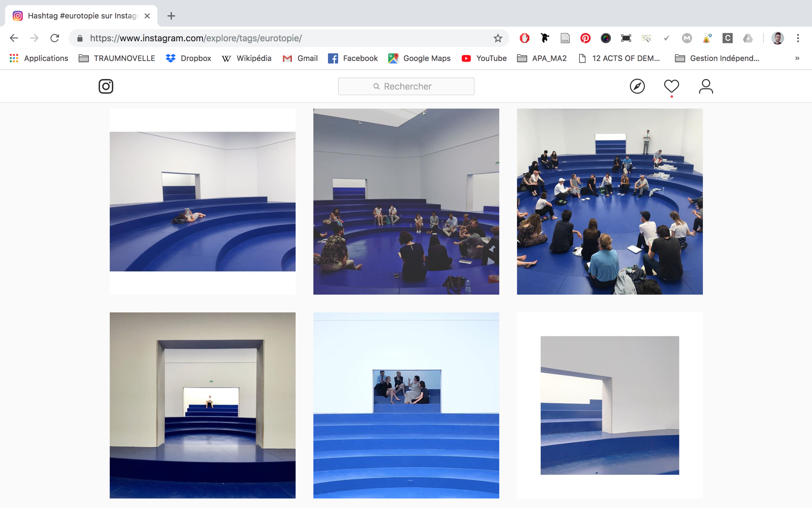
Task: Open the Google Maps bookmark
Action: point(419,59)
